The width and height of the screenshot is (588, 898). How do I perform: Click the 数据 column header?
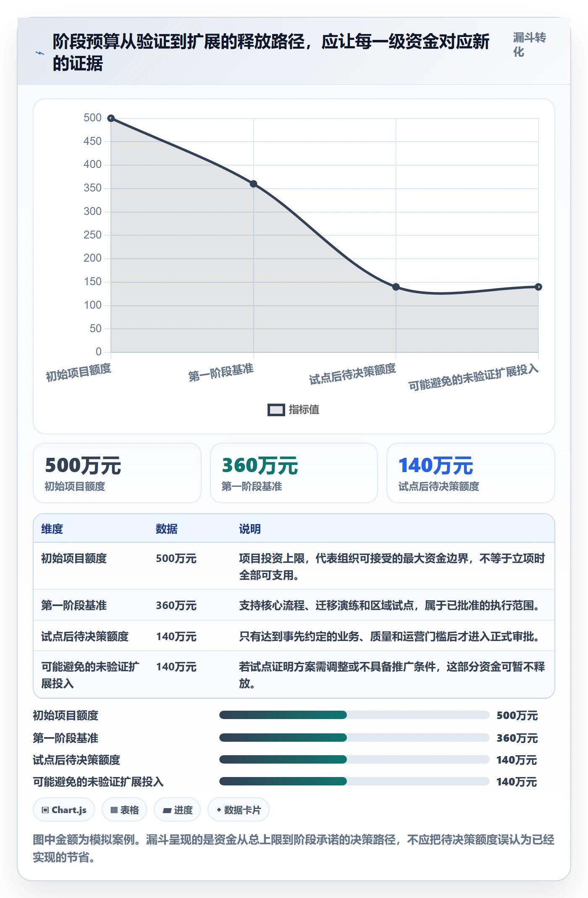point(167,529)
